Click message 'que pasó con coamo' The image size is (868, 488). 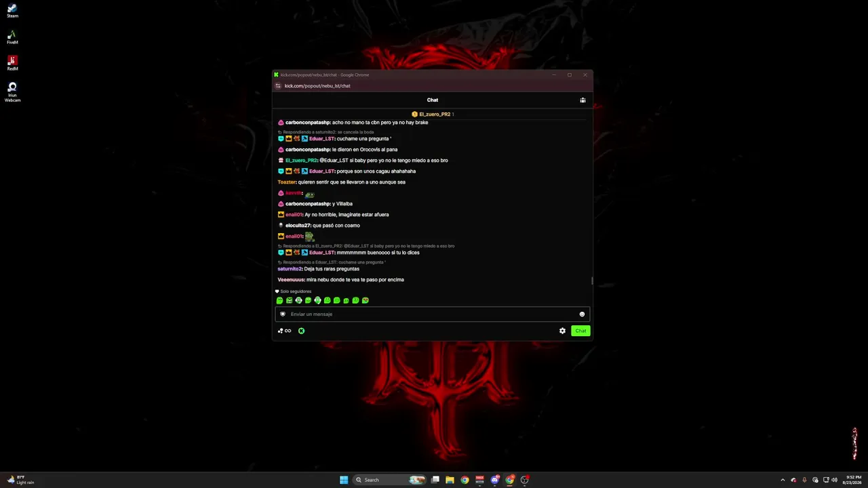[336, 226]
